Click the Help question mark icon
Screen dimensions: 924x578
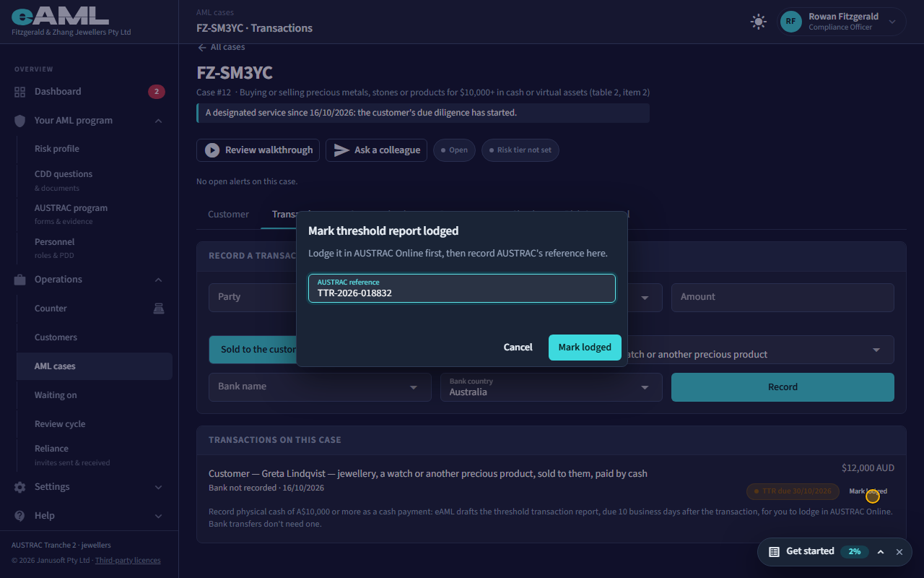point(19,516)
